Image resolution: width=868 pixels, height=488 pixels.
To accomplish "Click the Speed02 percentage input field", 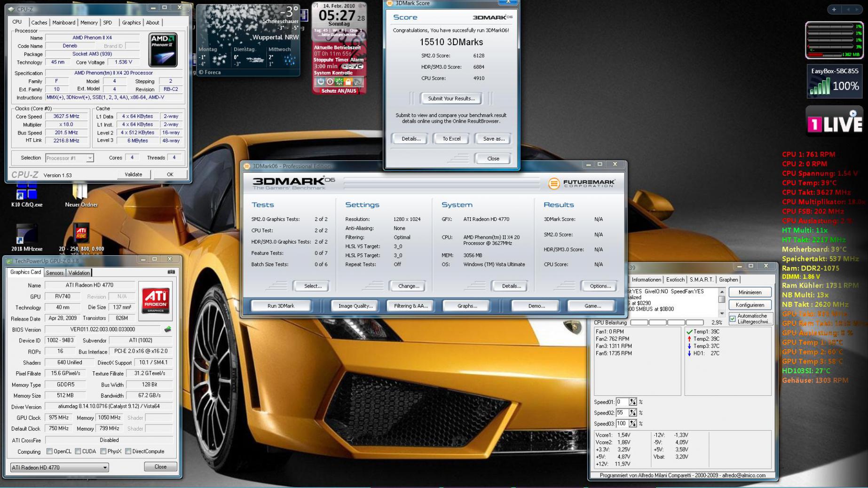I will 622,413.
